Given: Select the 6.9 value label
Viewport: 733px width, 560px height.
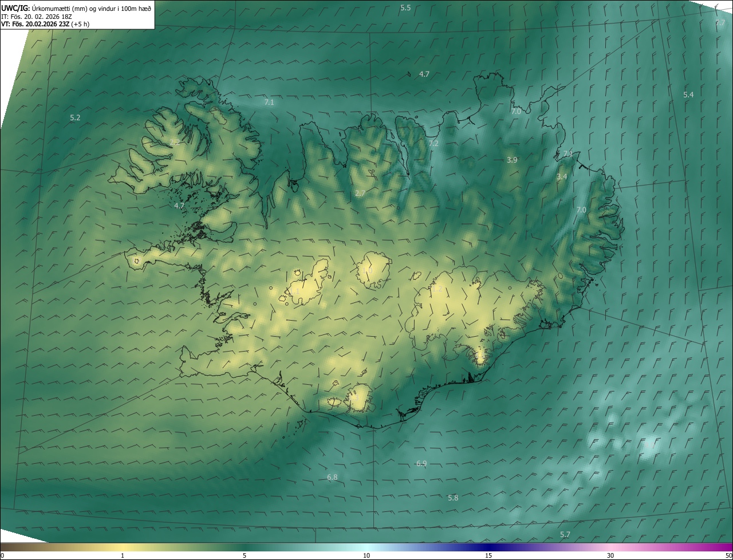Looking at the screenshot, I should pos(421,463).
